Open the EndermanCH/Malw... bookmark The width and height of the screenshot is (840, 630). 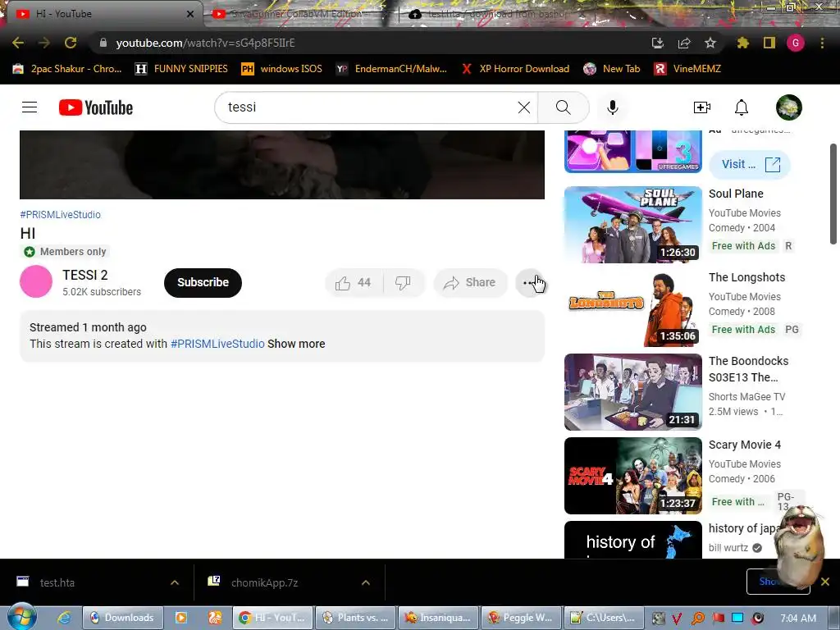391,69
